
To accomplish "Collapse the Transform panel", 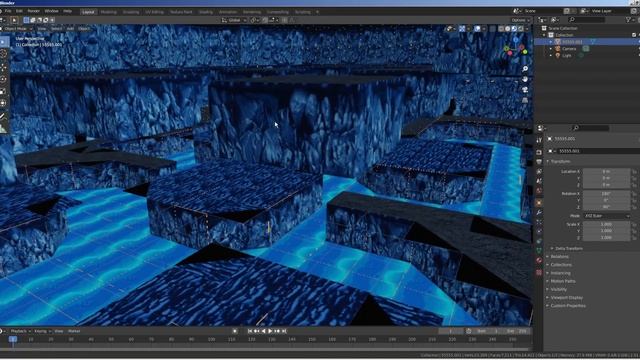I will [x=560, y=162].
